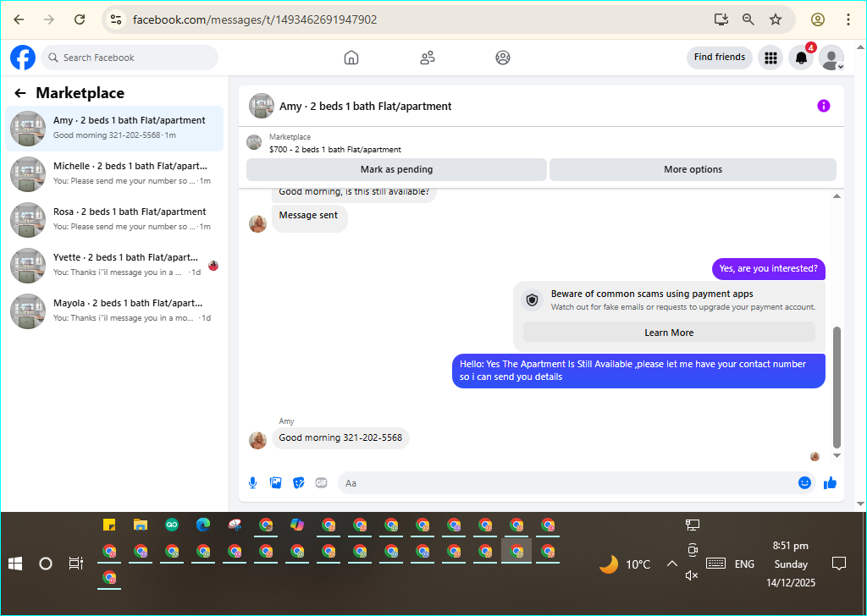The image size is (867, 616).
Task: Click Amy's avatar beside the Good morning message
Action: point(257,440)
